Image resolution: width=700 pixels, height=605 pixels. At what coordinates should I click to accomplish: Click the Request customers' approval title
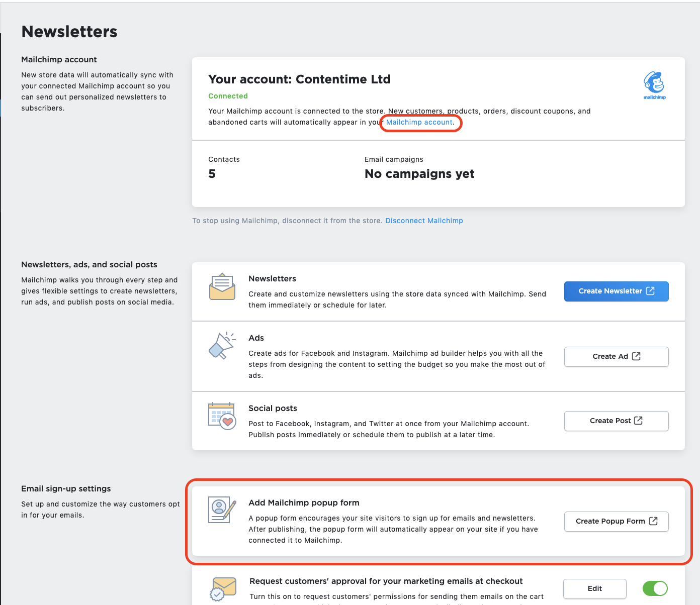386,581
